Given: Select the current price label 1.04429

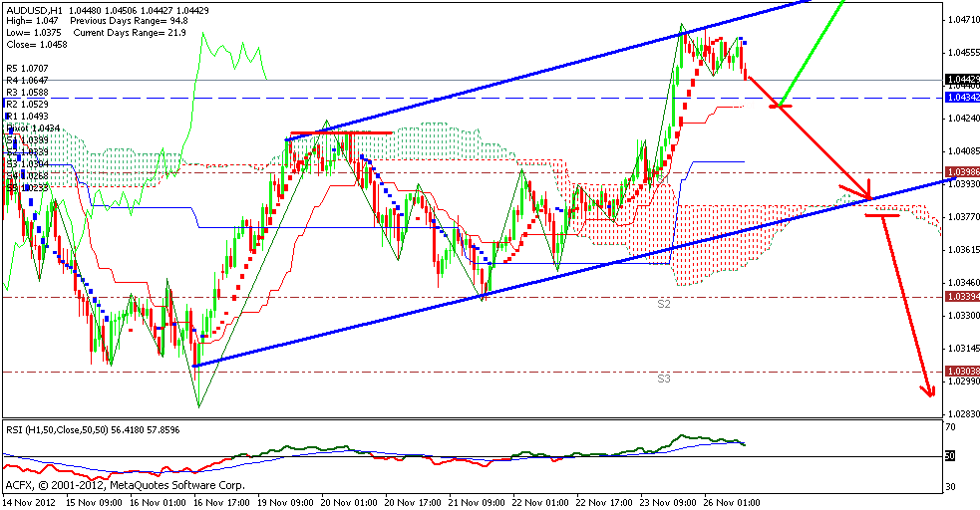Looking at the screenshot, I should click(959, 79).
